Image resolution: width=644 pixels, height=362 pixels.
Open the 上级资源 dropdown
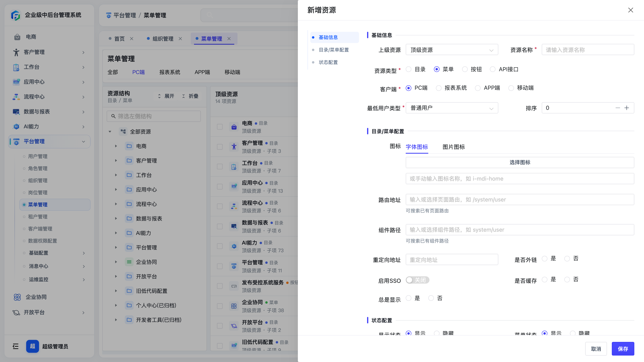click(452, 50)
